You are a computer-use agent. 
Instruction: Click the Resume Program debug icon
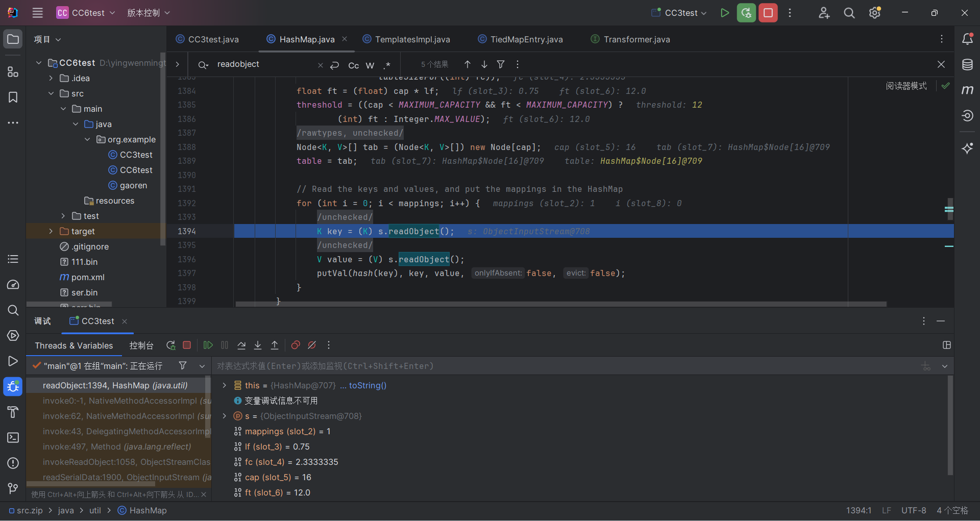point(208,345)
